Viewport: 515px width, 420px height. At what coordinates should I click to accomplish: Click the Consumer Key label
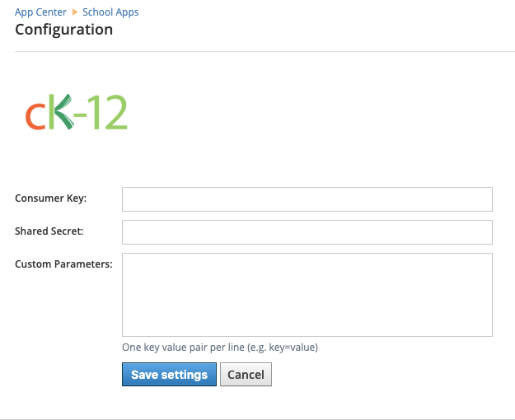[x=50, y=198]
